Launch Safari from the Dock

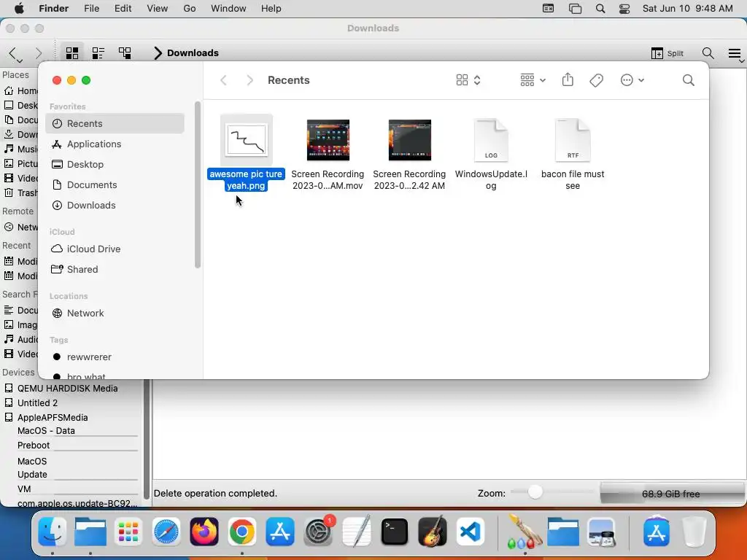tap(166, 532)
